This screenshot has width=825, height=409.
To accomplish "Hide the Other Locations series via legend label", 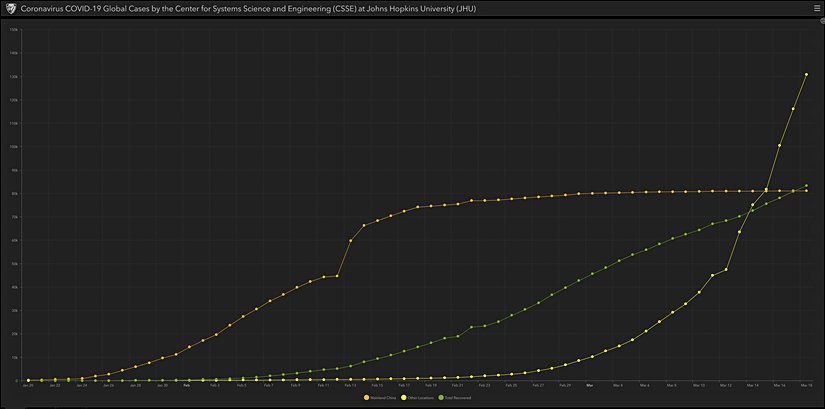I will [421, 397].
